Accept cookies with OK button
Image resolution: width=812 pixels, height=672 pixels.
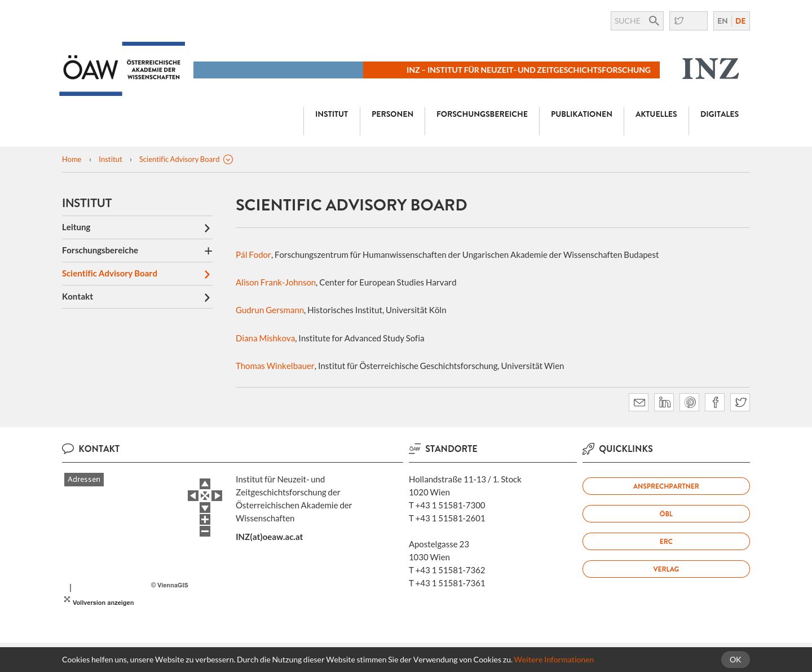735,660
